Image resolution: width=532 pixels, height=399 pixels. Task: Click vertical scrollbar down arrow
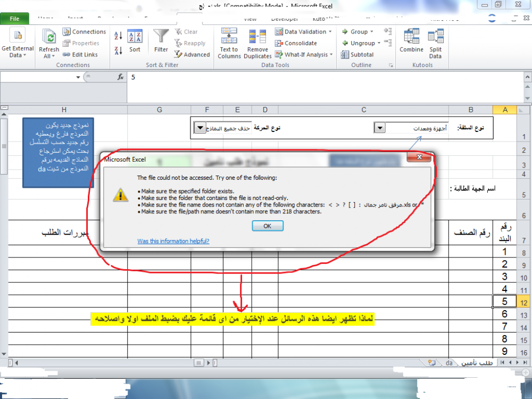(x=4, y=354)
